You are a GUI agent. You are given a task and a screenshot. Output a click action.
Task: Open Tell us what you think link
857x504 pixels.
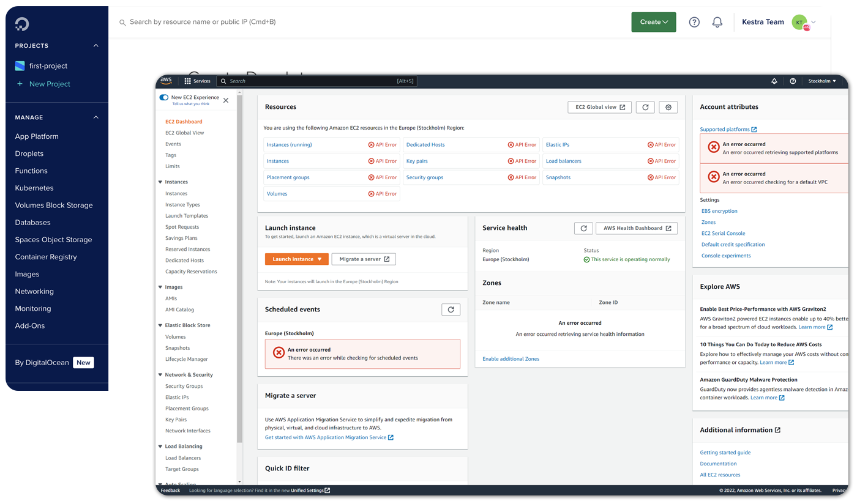tap(191, 104)
